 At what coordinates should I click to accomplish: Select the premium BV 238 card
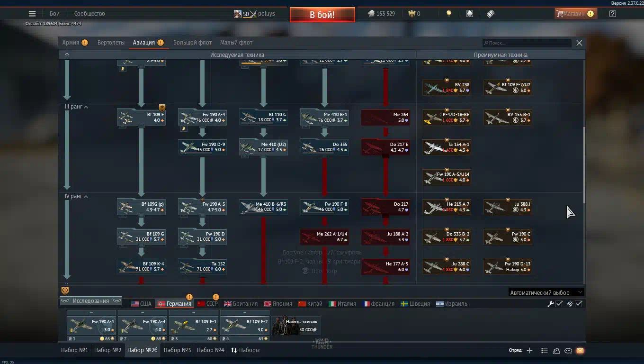click(x=447, y=88)
